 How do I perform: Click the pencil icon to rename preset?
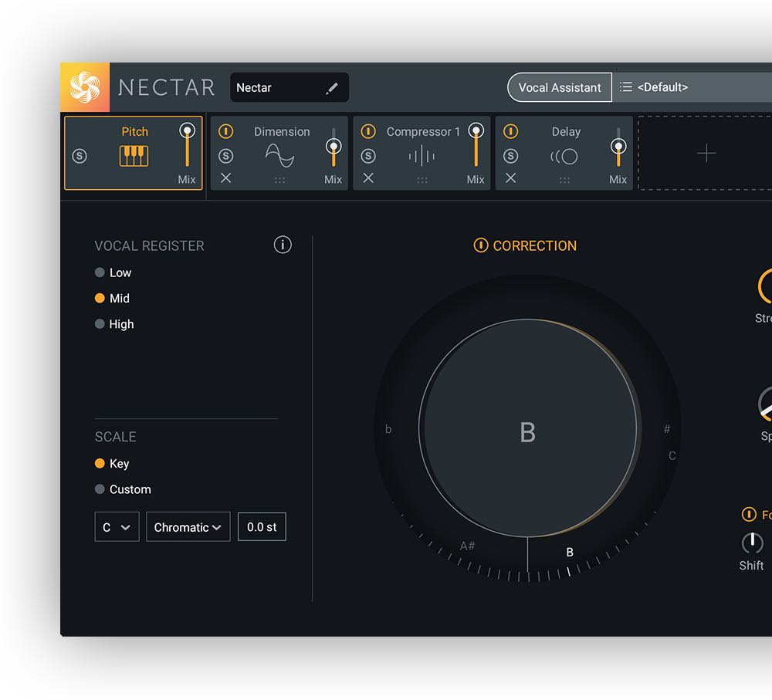tap(332, 88)
